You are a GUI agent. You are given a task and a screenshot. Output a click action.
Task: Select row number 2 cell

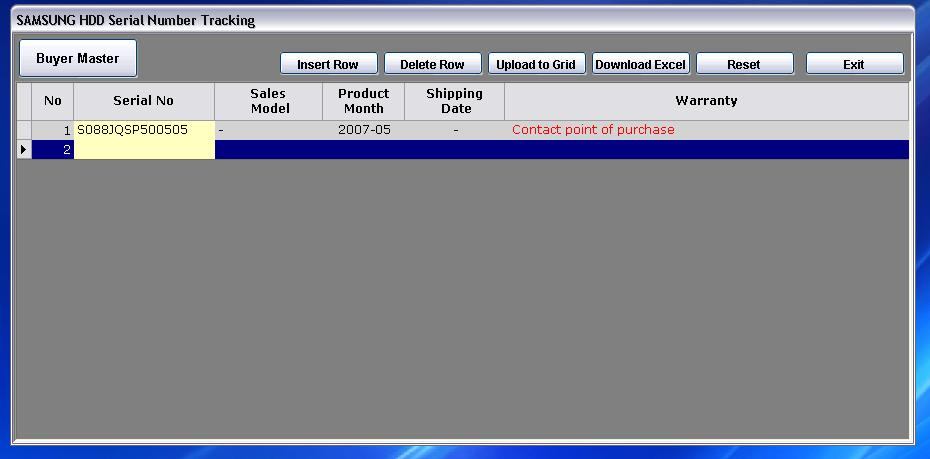[x=53, y=149]
